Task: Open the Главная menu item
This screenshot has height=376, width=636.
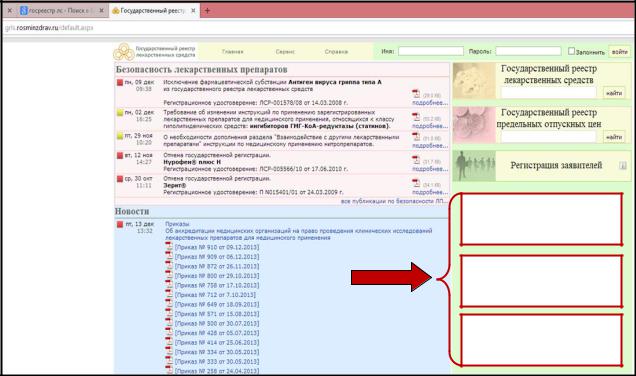Action: pos(233,52)
